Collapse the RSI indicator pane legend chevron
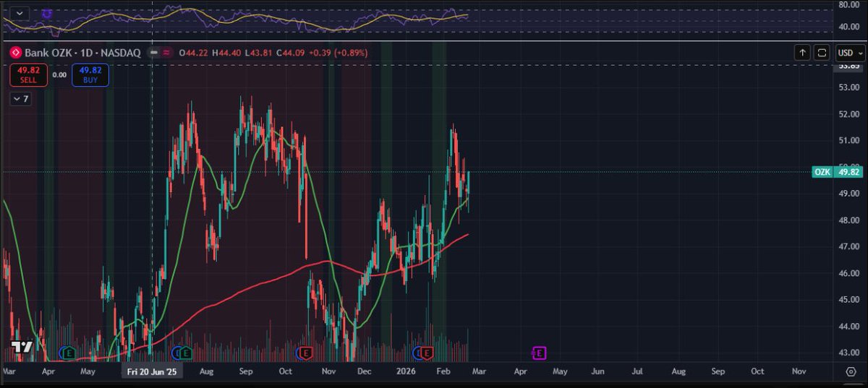868x388 pixels. pos(18,13)
